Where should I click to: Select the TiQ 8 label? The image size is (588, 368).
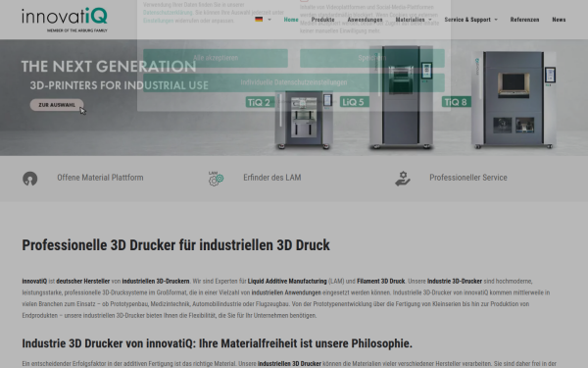pyautogui.click(x=457, y=102)
